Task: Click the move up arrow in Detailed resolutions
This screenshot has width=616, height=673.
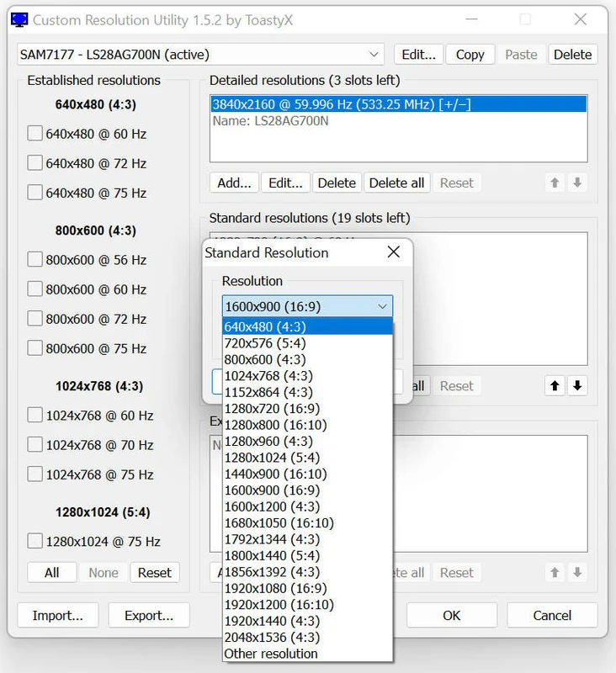Action: 555,183
